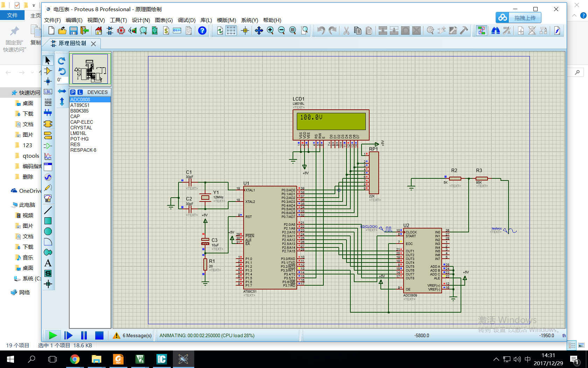588x368 pixels.
Task: Click the Rotate Clockwise arrow
Action: pos(62,61)
